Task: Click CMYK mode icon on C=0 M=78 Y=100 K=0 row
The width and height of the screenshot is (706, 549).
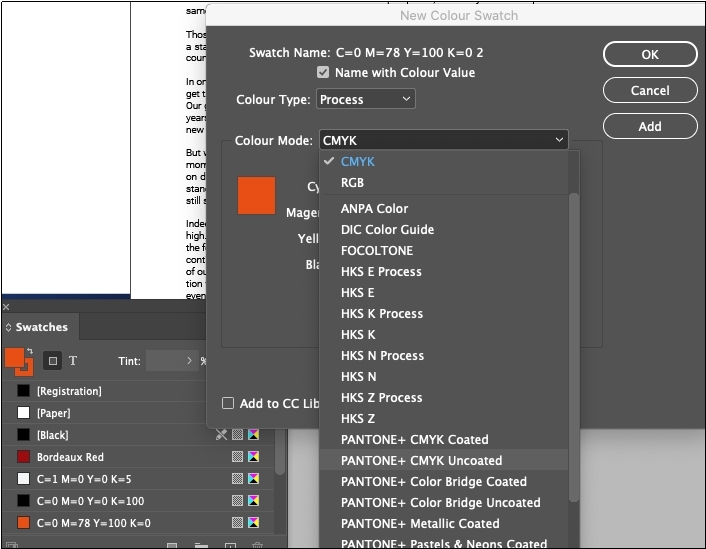Action: (x=253, y=522)
